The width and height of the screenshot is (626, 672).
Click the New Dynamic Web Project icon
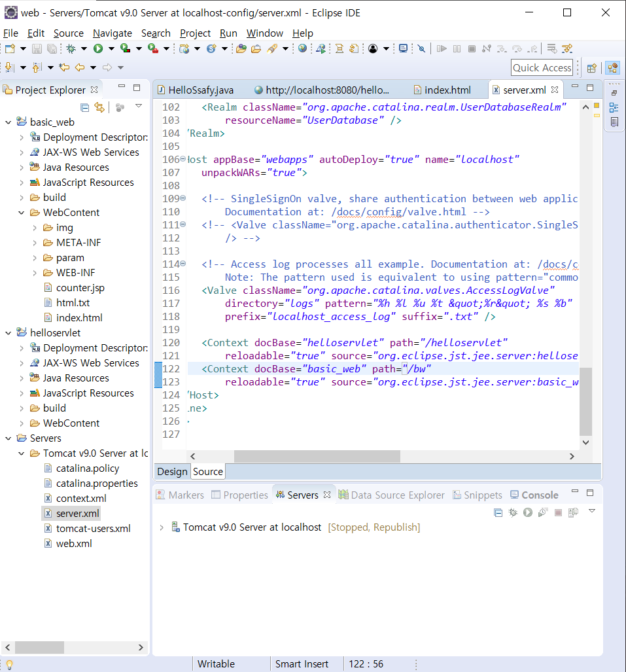point(184,48)
